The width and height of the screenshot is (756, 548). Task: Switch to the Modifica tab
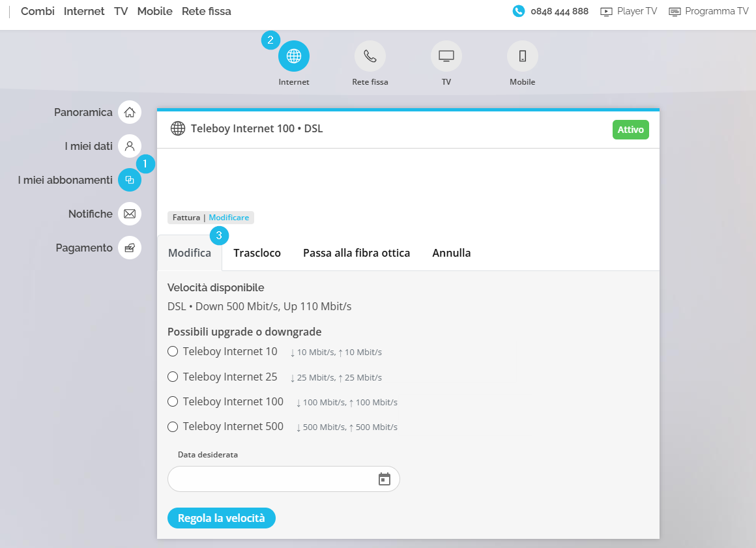pos(190,253)
